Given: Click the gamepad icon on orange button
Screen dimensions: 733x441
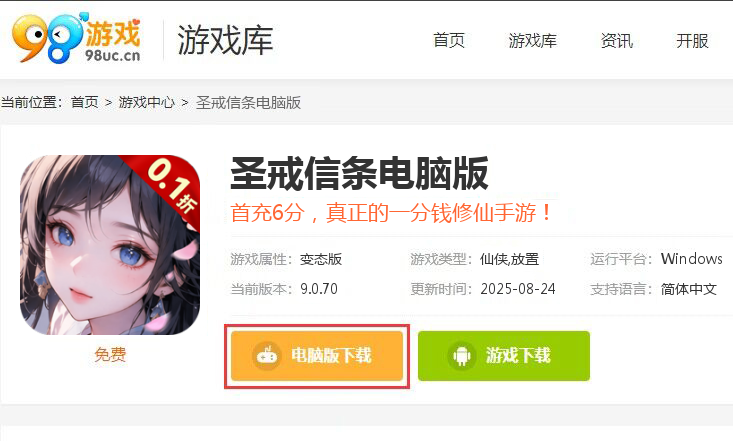Looking at the screenshot, I should (267, 356).
